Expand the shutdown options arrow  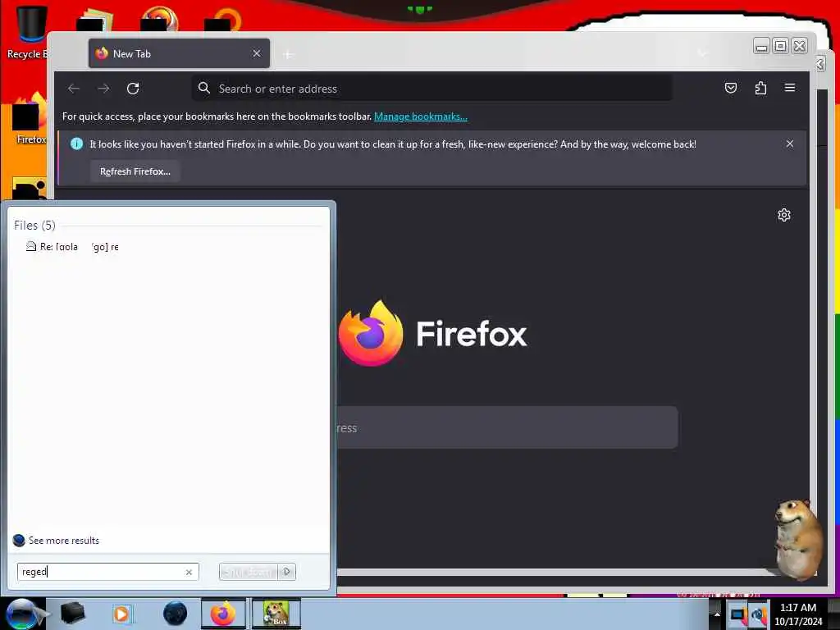pos(287,572)
